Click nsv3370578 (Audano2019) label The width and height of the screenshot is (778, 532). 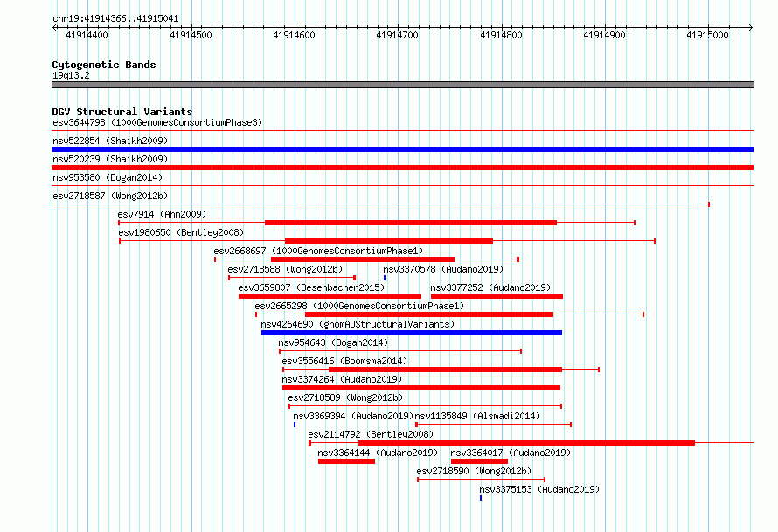pos(443,269)
